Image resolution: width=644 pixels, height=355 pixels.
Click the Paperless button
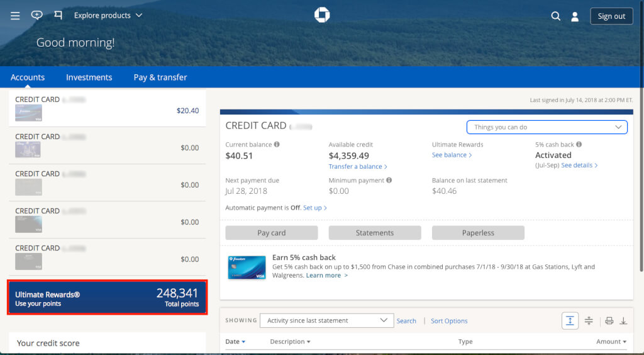coord(478,232)
